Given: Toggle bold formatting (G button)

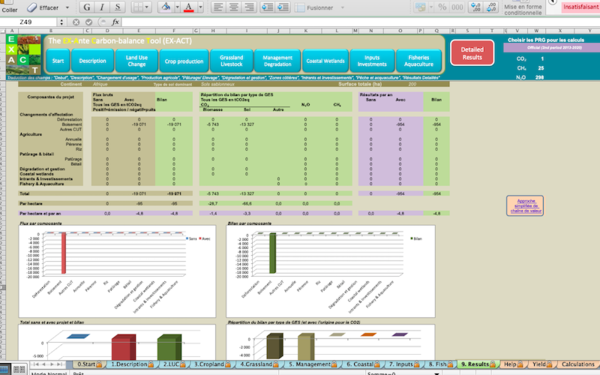Looking at the screenshot, I should coord(87,7).
